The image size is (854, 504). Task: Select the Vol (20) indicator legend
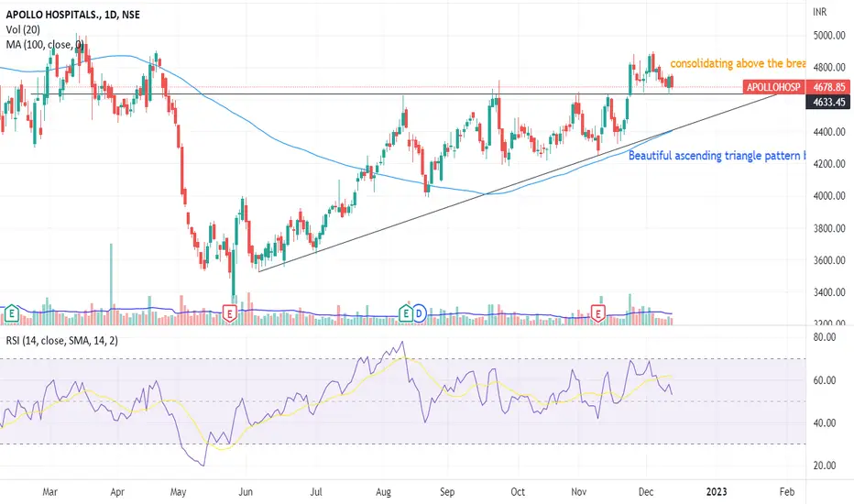pyautogui.click(x=23, y=30)
